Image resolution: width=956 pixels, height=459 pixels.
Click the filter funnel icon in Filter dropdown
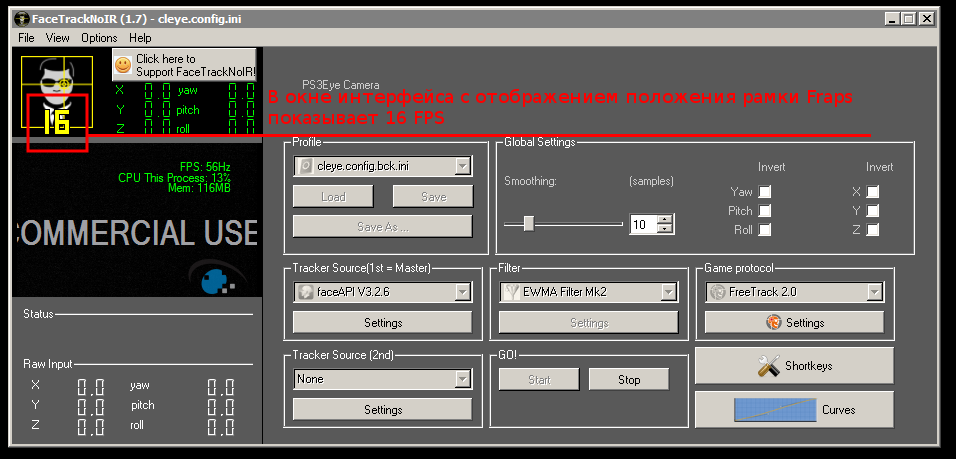click(x=511, y=292)
